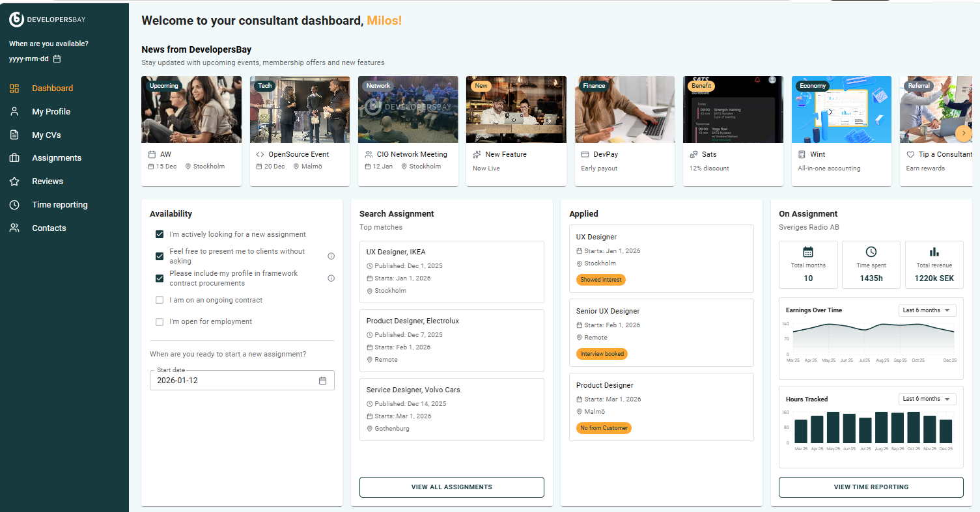Click the Time spent clock icon
The height and width of the screenshot is (512, 980).
click(x=871, y=252)
